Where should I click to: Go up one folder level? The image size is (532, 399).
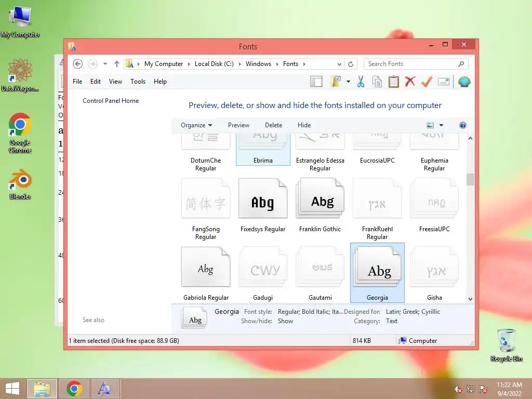click(117, 64)
